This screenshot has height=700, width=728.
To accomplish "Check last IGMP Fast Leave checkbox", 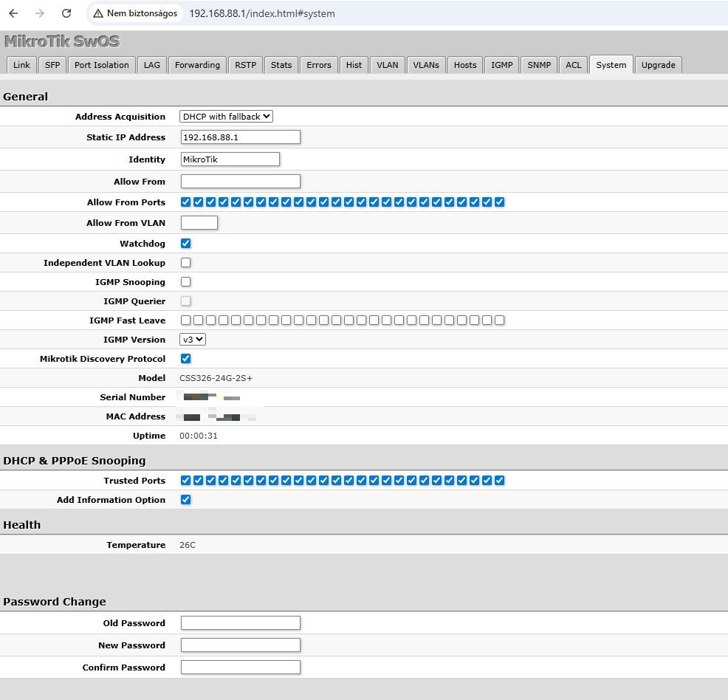I will [500, 320].
